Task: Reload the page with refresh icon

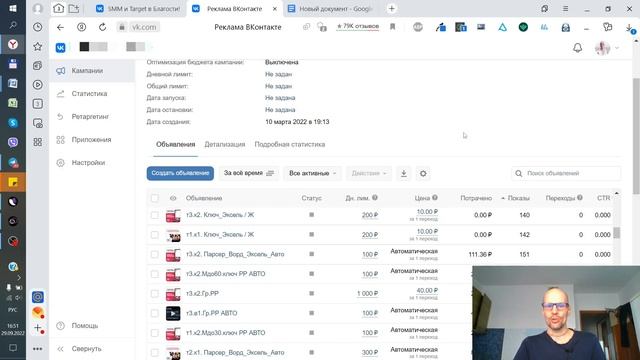Action: (102, 27)
